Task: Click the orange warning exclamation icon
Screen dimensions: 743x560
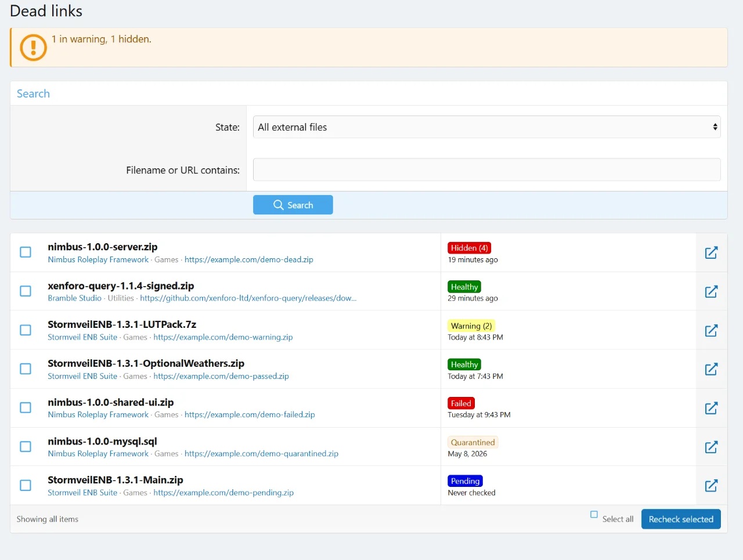Action: pyautogui.click(x=33, y=47)
